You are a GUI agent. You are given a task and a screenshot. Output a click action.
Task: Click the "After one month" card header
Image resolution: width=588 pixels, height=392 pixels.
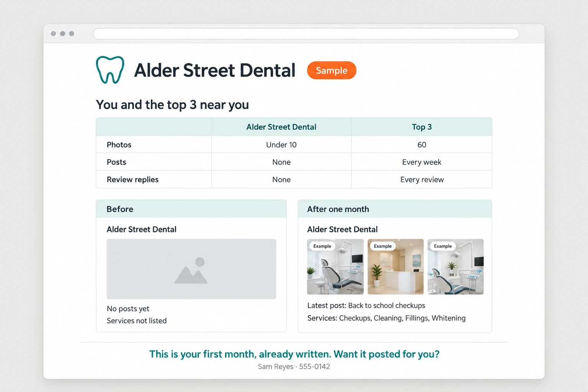(395, 209)
